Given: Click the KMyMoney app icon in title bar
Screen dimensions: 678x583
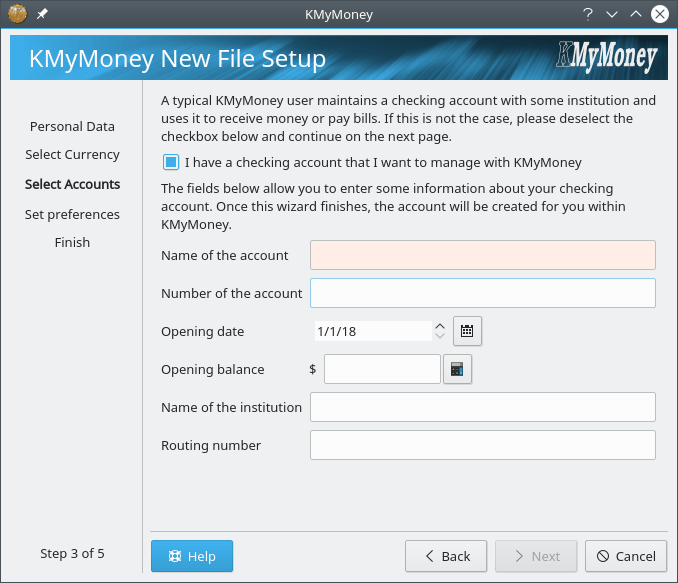Looking at the screenshot, I should (x=17, y=14).
